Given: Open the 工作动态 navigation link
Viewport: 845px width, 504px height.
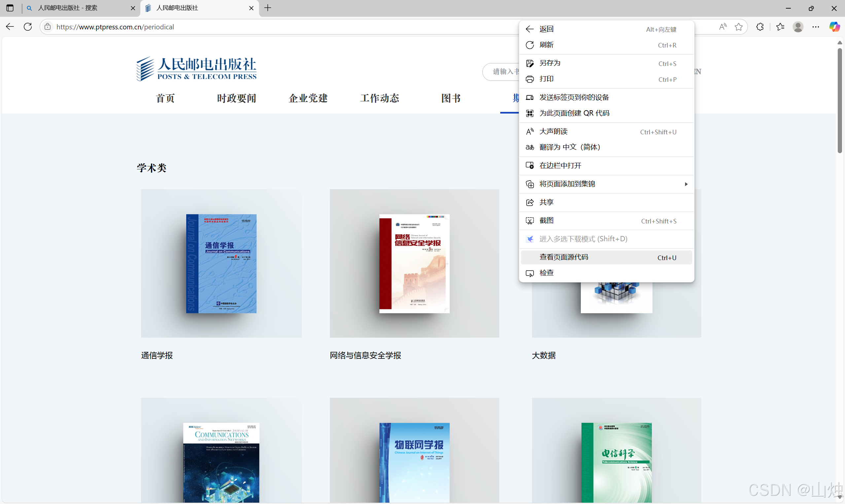Looking at the screenshot, I should pos(379,98).
